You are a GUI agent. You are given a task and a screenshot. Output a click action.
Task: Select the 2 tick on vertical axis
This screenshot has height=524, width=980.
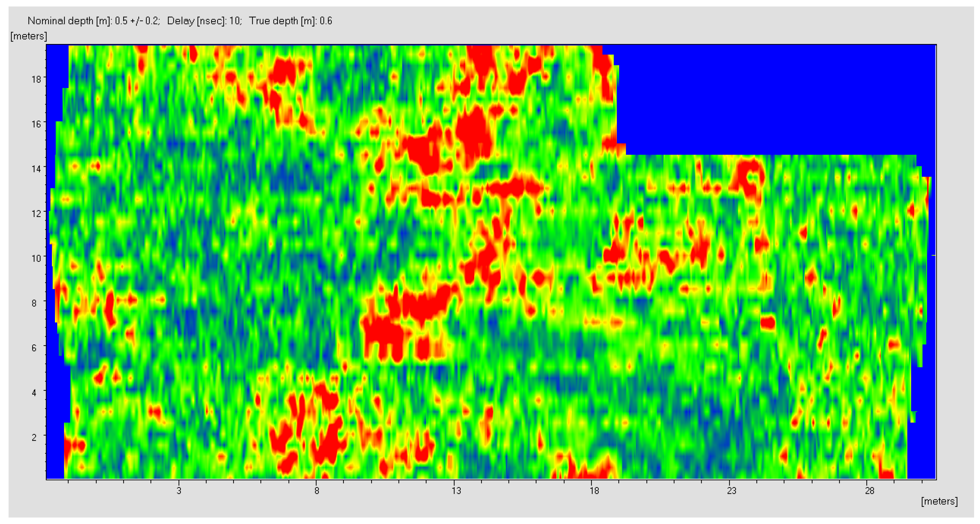point(34,437)
